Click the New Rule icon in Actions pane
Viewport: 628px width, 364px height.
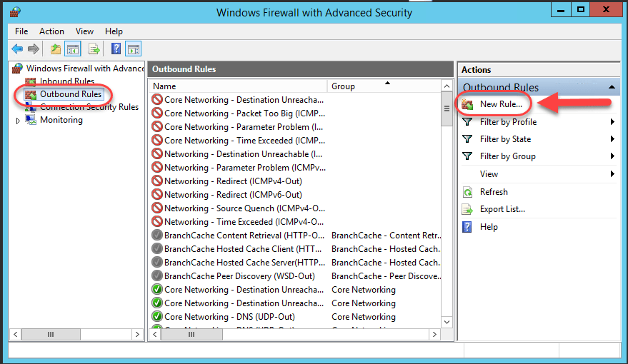click(467, 104)
